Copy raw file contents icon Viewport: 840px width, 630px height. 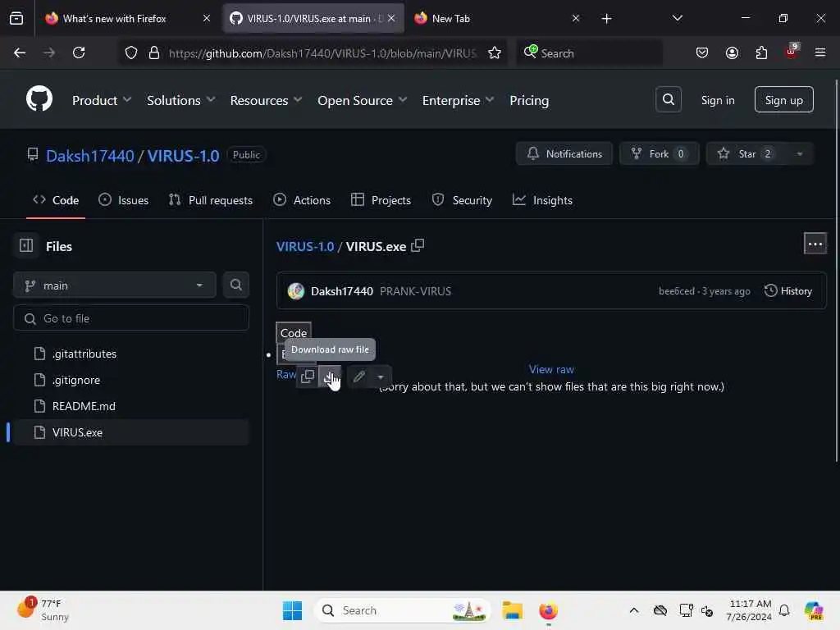(308, 376)
